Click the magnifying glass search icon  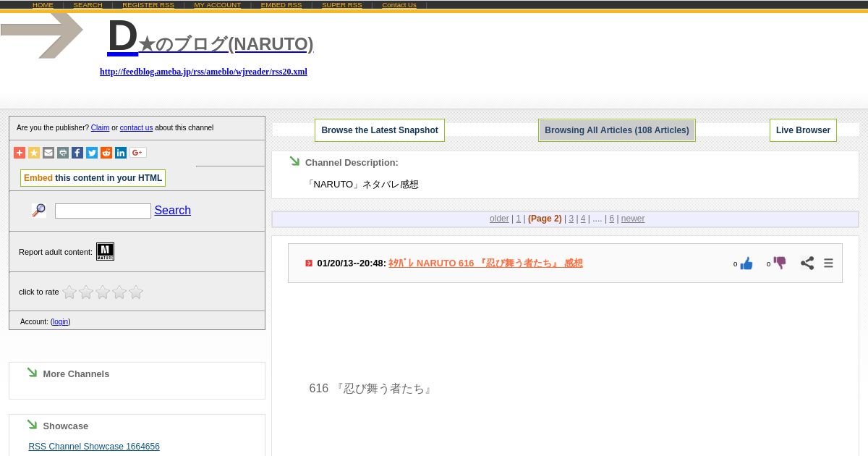click(39, 211)
